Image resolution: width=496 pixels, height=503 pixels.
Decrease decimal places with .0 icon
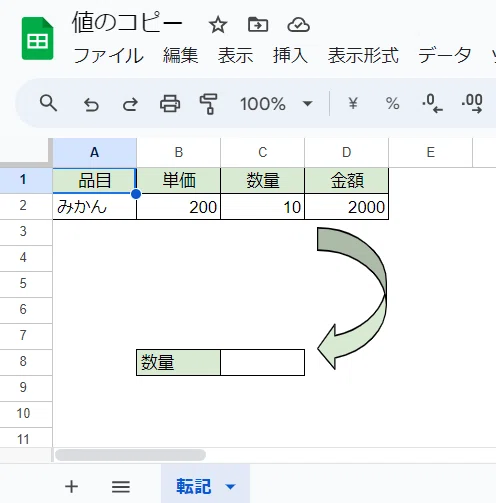pyautogui.click(x=432, y=103)
